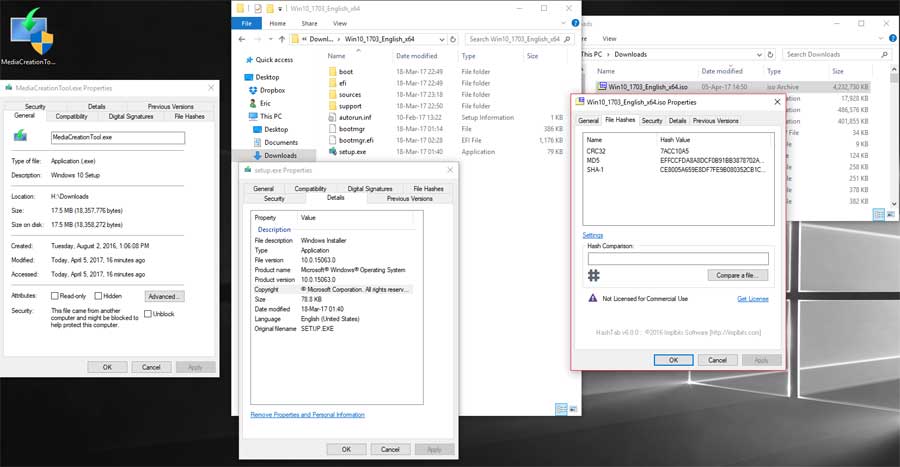Click the scrollbar down arrow in Downloads window
Screen dimensions: 900x467
pyautogui.click(x=894, y=204)
